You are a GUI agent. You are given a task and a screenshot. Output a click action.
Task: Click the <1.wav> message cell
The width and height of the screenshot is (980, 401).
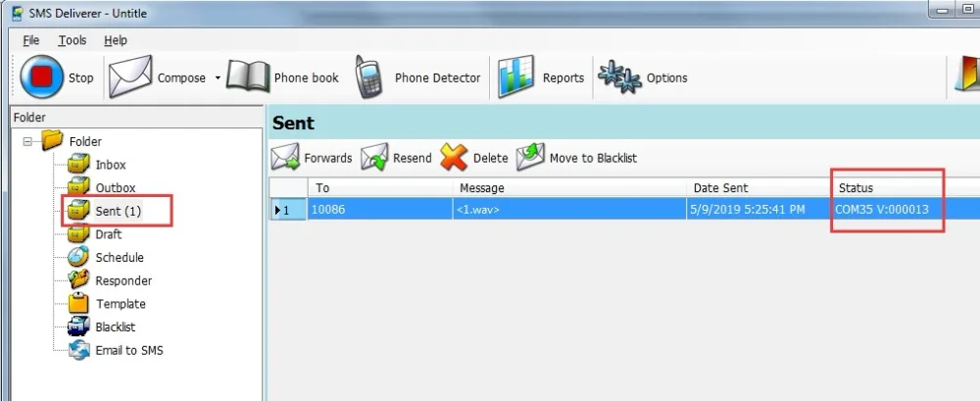coord(570,210)
